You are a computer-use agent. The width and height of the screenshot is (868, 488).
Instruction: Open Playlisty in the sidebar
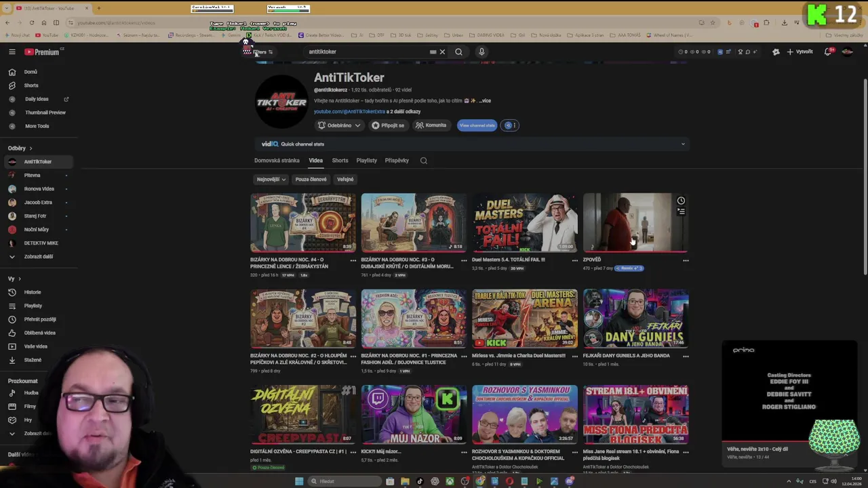[x=33, y=306]
